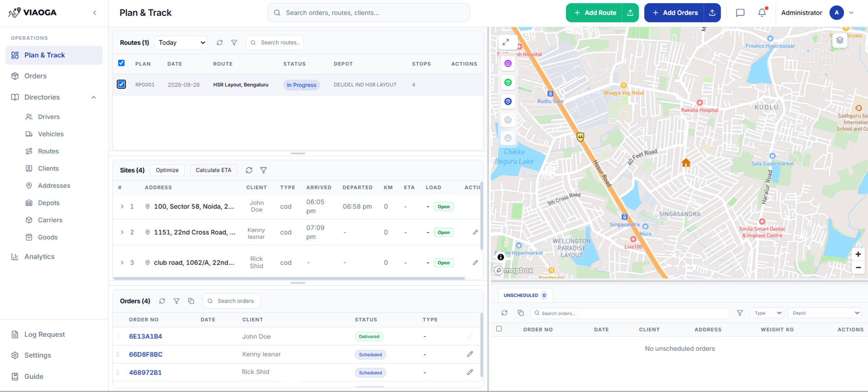Screen dimensions: 868x392
Task: Go to Orders in the sidebar
Action: 54,76
